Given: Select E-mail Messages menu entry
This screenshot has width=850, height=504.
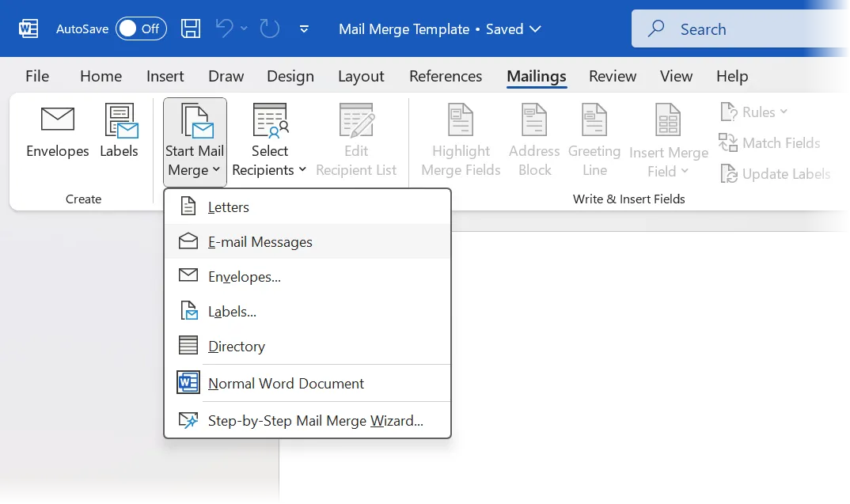Looking at the screenshot, I should click(x=307, y=241).
